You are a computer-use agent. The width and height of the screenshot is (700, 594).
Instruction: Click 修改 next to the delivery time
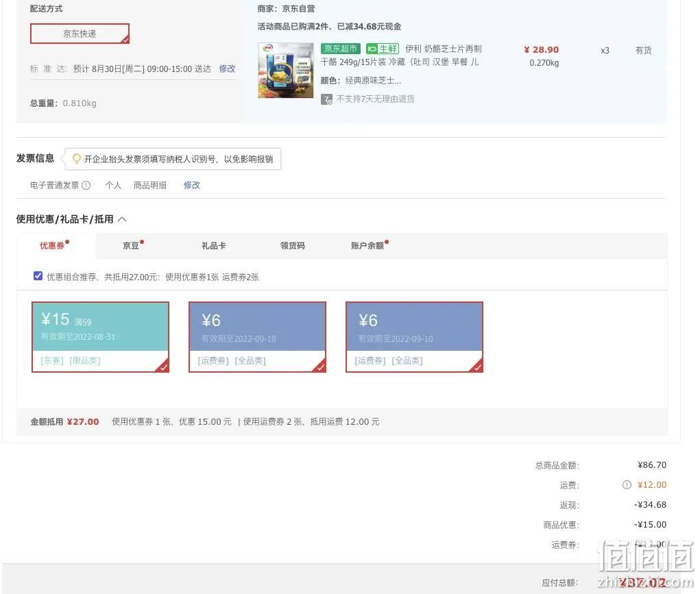tap(227, 69)
